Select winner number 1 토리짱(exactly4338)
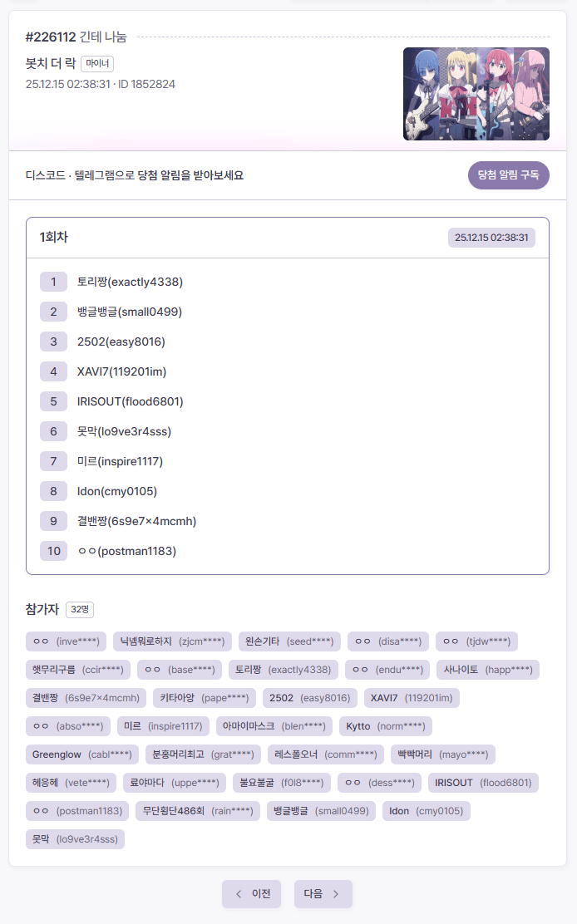The height and width of the screenshot is (924, 577). pos(136,282)
